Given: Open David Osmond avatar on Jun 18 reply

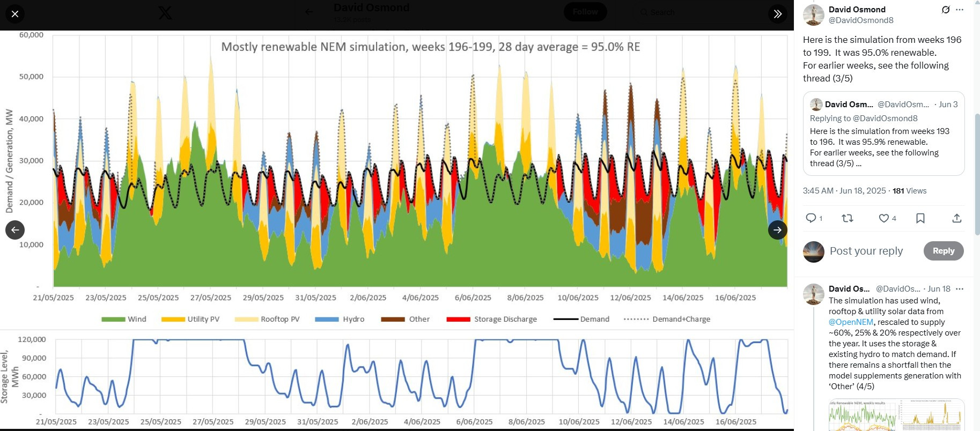Looking at the screenshot, I should tap(814, 294).
